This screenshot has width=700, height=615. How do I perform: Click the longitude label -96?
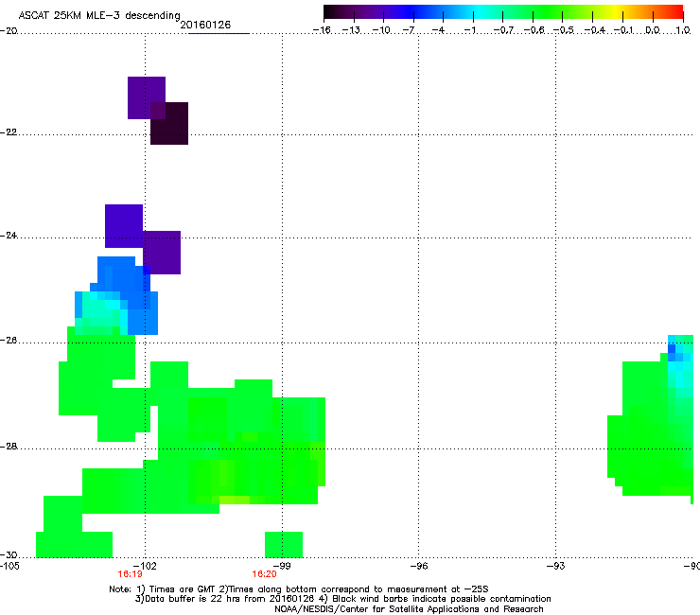pos(418,566)
